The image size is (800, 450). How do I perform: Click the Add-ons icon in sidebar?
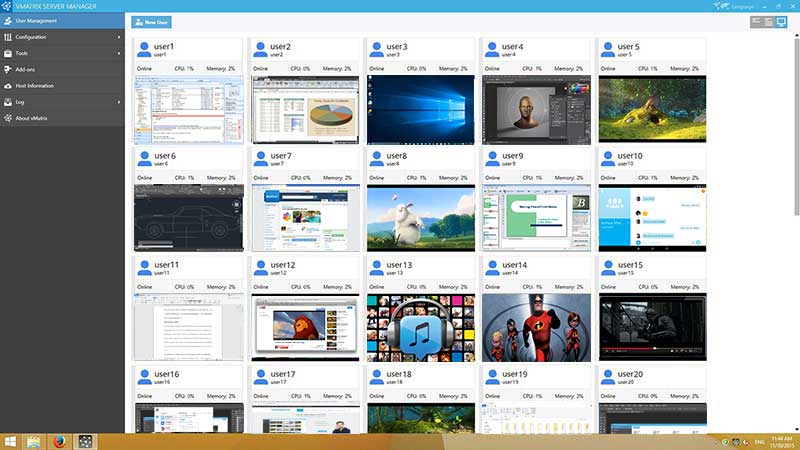coord(8,69)
